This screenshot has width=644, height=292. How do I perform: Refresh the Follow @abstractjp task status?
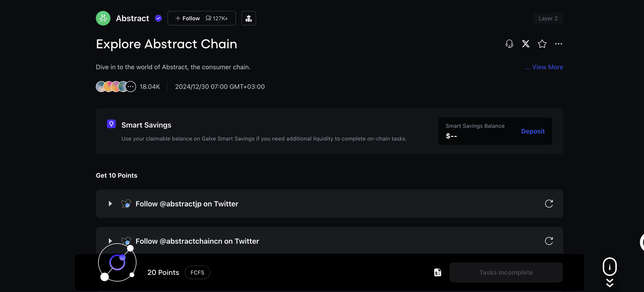[x=549, y=204]
